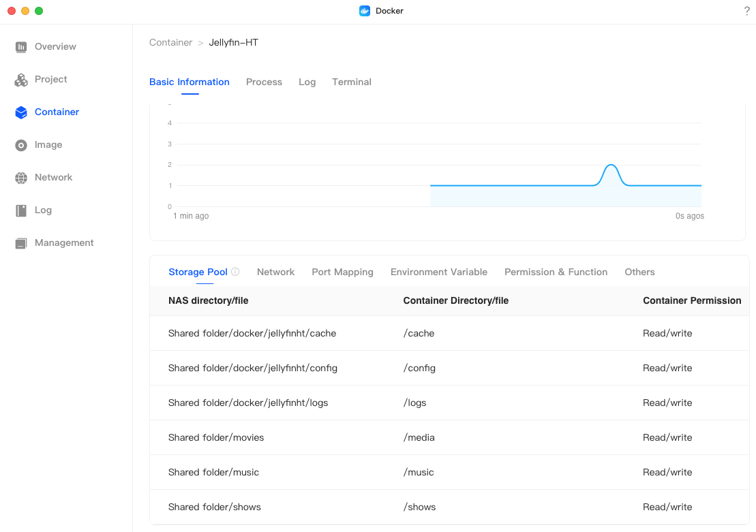Select the Port Mapping tab
The height and width of the screenshot is (532, 756).
tap(342, 272)
